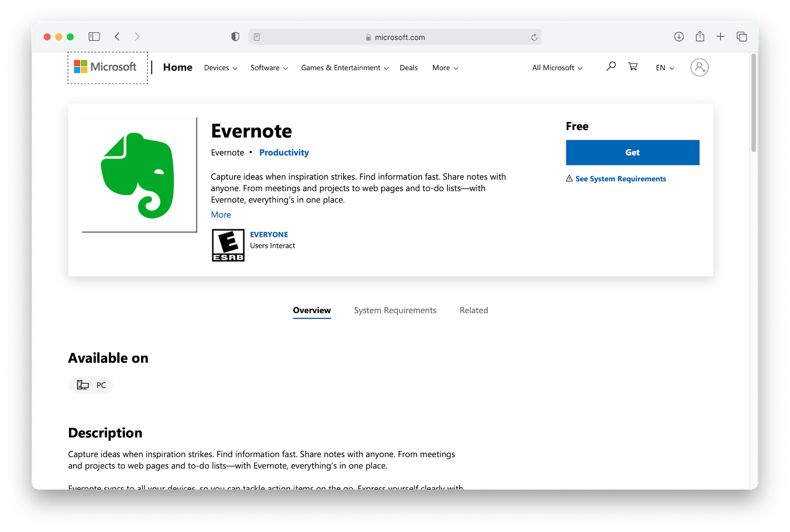The width and height of the screenshot is (790, 532).
Task: Select the Overview tab
Action: click(312, 310)
